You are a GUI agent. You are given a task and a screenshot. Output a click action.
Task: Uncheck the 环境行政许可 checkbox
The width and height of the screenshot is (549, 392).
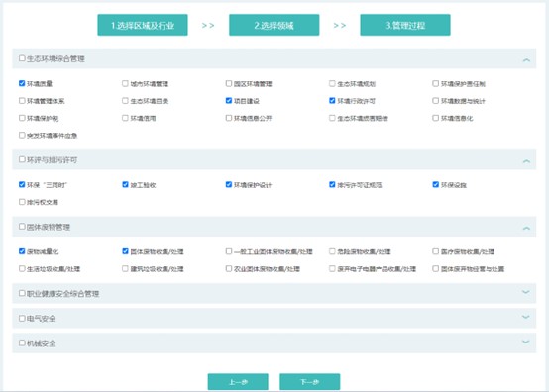tap(332, 101)
